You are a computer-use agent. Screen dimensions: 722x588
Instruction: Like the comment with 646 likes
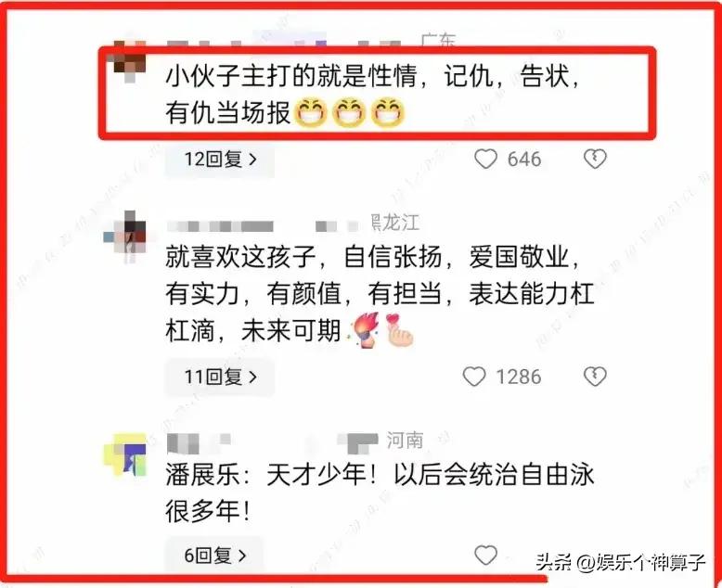point(485,160)
